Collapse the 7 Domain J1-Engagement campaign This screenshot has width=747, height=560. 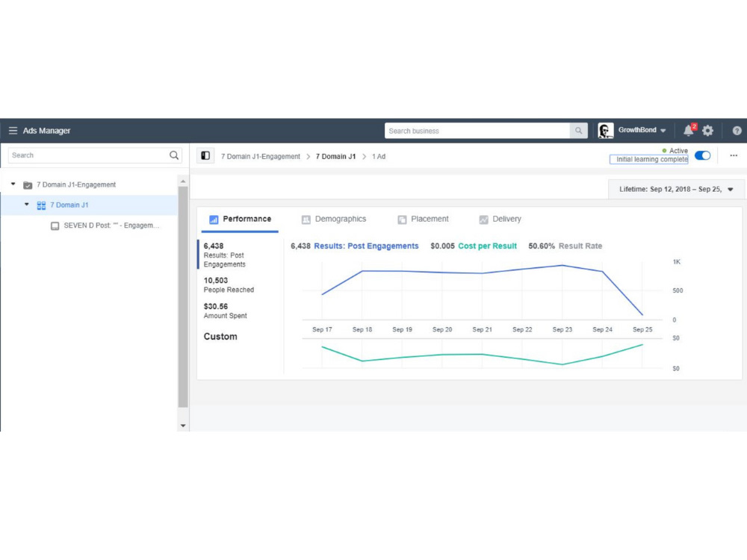[13, 184]
